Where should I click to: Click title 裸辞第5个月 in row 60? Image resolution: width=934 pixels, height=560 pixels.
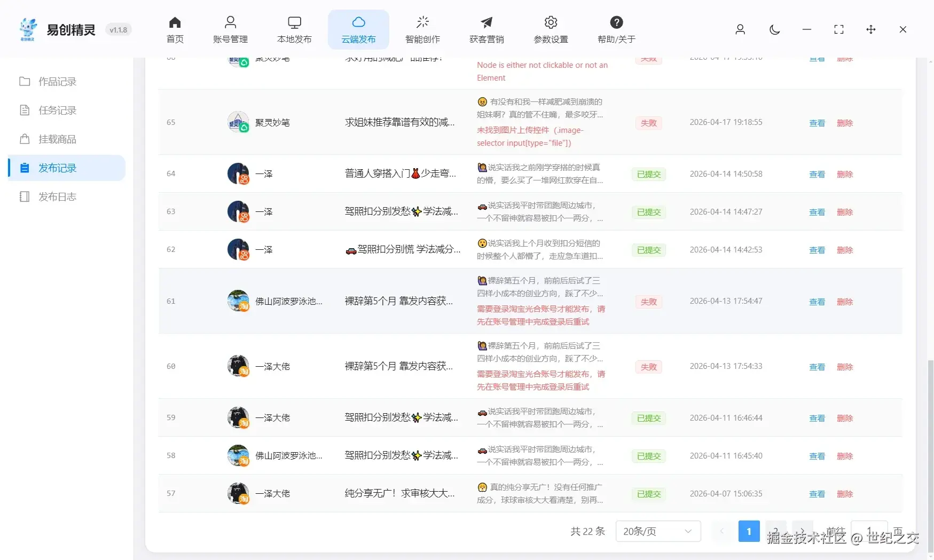(x=399, y=366)
